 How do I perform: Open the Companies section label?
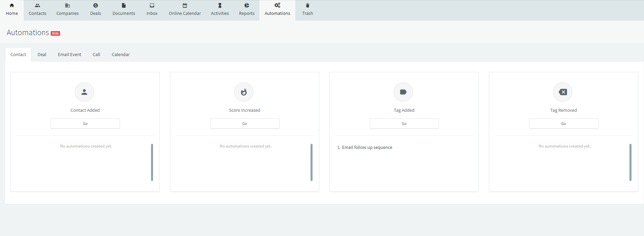(68, 14)
